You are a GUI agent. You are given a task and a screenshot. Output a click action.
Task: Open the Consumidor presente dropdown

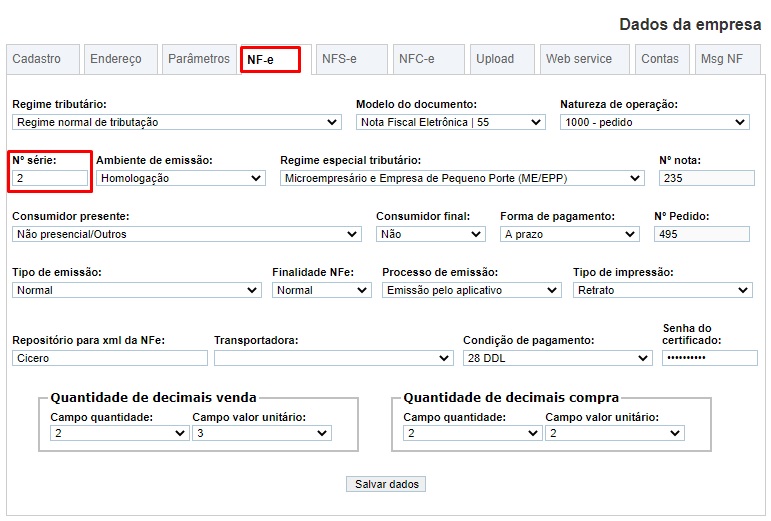187,234
